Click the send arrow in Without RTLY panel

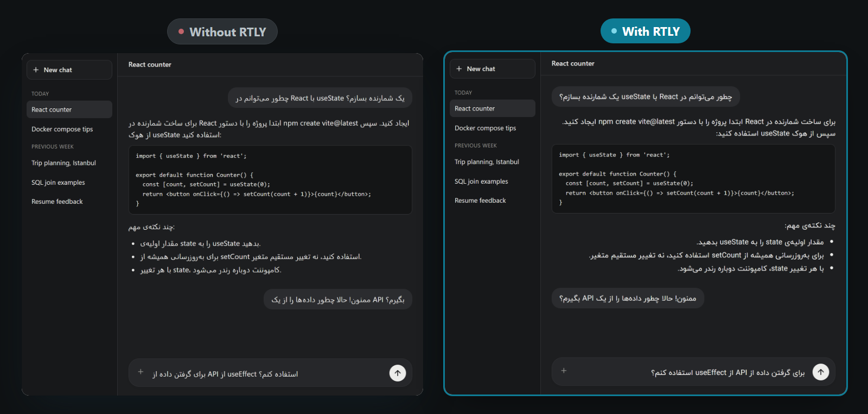[x=398, y=373]
